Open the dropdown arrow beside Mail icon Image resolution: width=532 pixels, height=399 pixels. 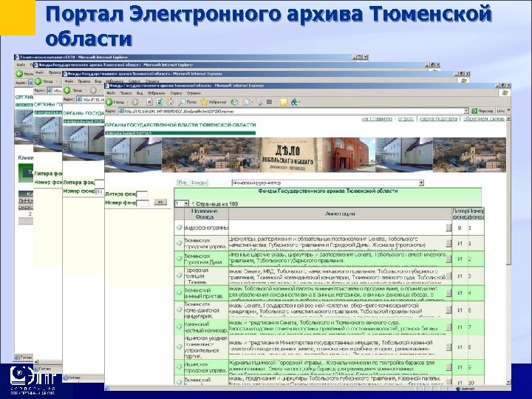click(252, 102)
